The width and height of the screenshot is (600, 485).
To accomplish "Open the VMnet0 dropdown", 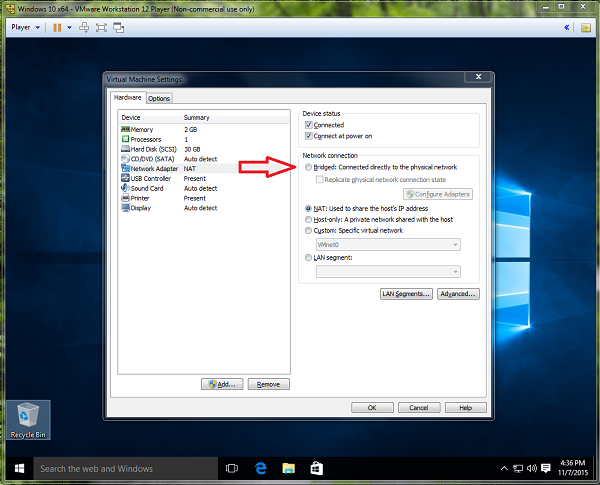I will point(388,245).
